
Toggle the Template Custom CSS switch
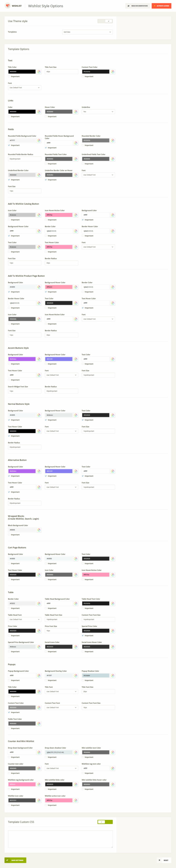point(105,822)
